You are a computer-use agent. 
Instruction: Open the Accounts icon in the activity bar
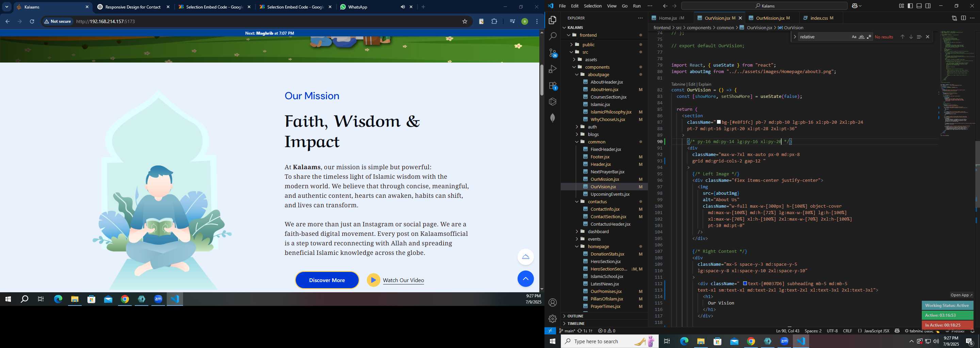[x=552, y=302]
